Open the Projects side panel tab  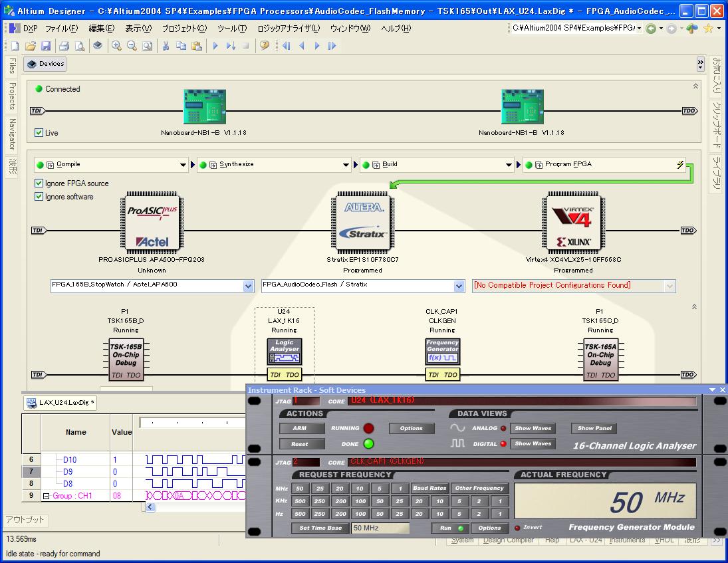11,96
